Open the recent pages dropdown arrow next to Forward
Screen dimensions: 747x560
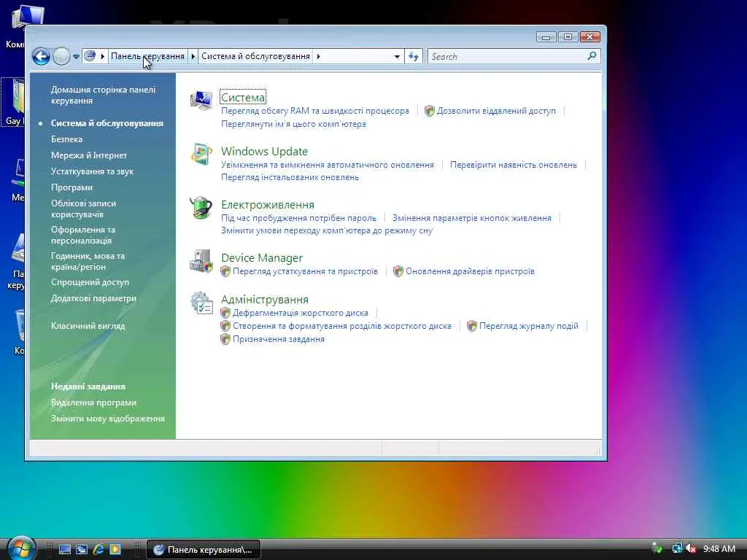tap(76, 57)
